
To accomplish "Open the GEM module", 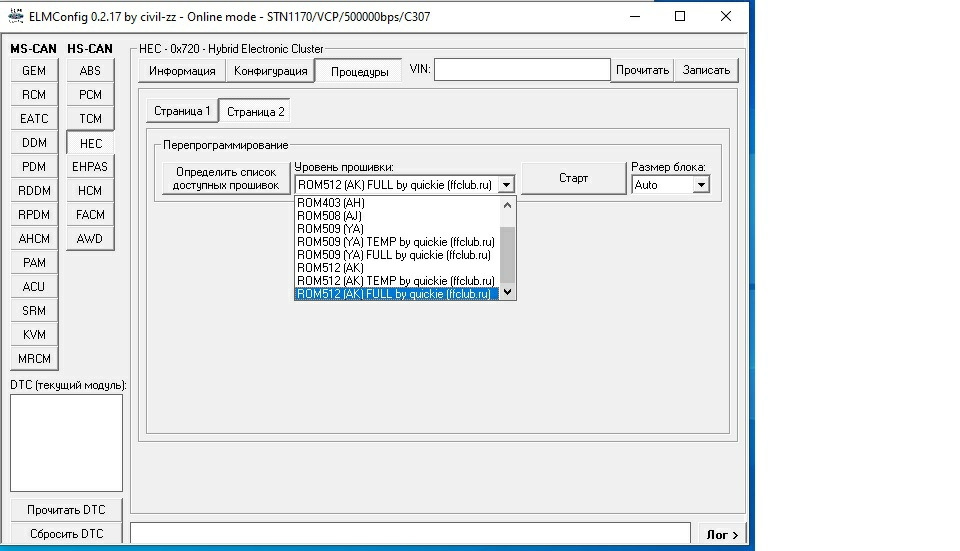I will [34, 70].
